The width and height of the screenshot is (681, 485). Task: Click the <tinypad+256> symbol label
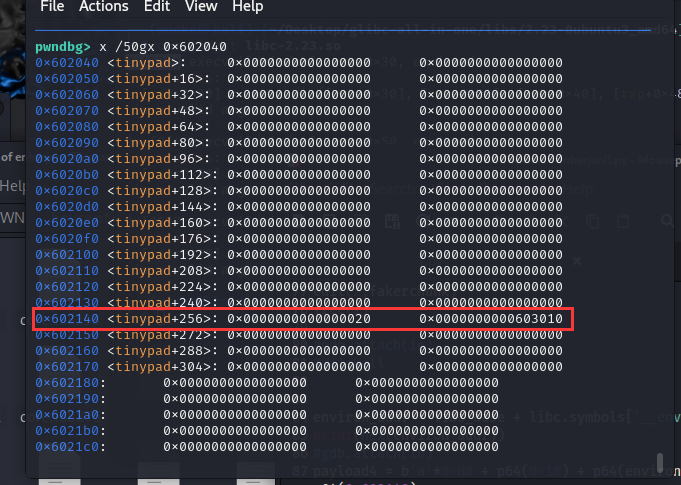click(x=158, y=319)
